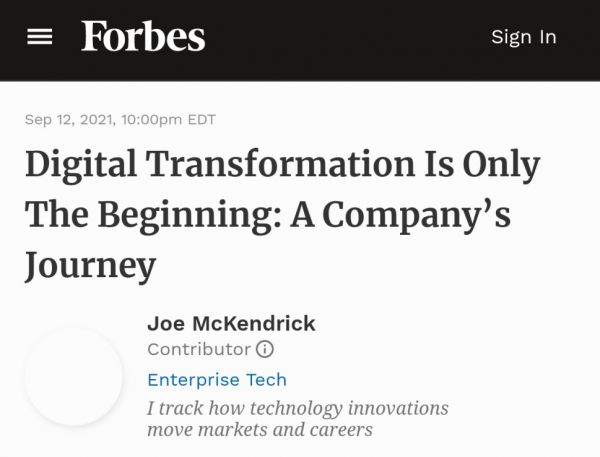Click the Sep 12, 2021 timestamp
The image size is (600, 457).
coord(67,120)
